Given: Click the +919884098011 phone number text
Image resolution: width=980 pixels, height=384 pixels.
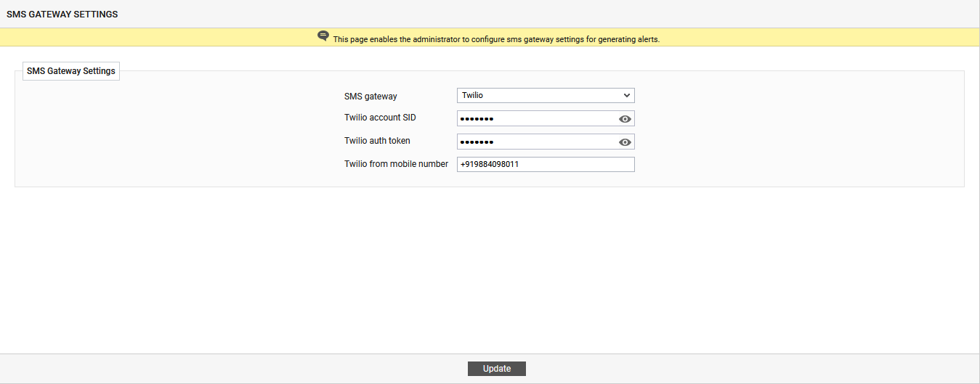Looking at the screenshot, I should (490, 165).
